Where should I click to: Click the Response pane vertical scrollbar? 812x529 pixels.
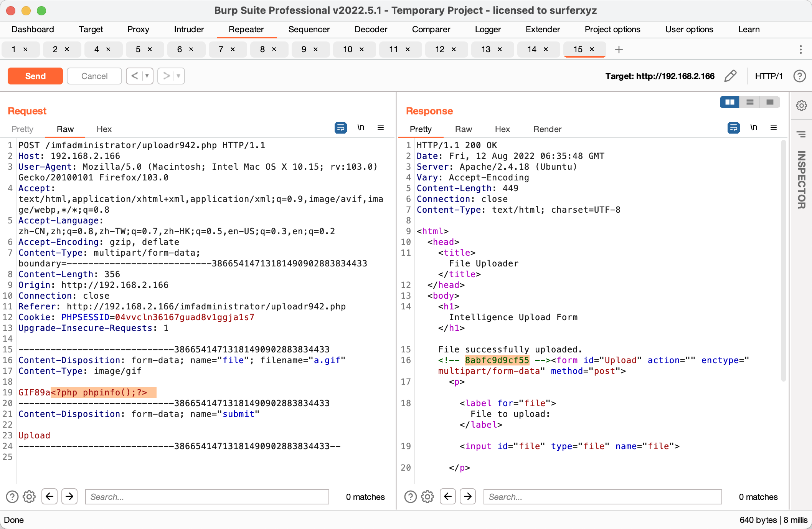point(783,261)
